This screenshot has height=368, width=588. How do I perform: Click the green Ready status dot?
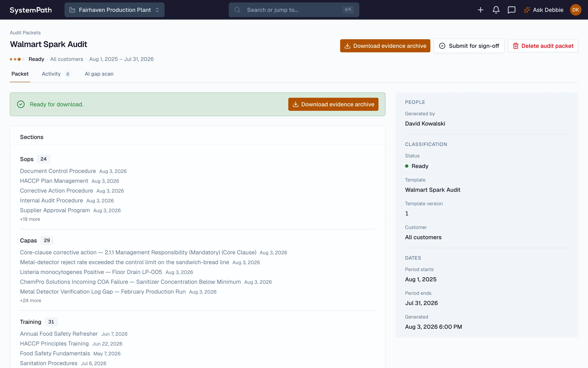click(x=407, y=166)
